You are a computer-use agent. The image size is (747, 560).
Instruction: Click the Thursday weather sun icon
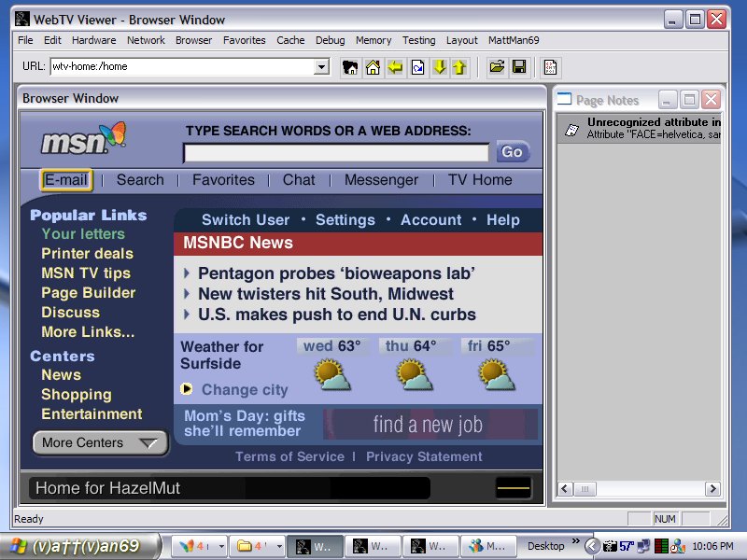coord(414,375)
